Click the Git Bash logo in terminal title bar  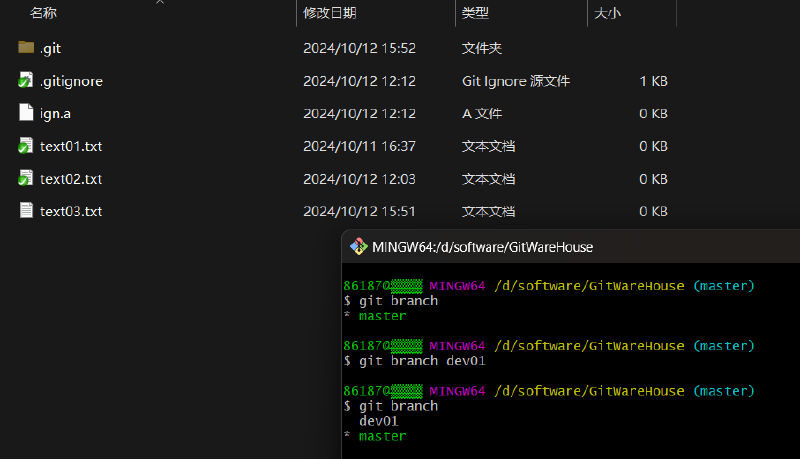(359, 247)
